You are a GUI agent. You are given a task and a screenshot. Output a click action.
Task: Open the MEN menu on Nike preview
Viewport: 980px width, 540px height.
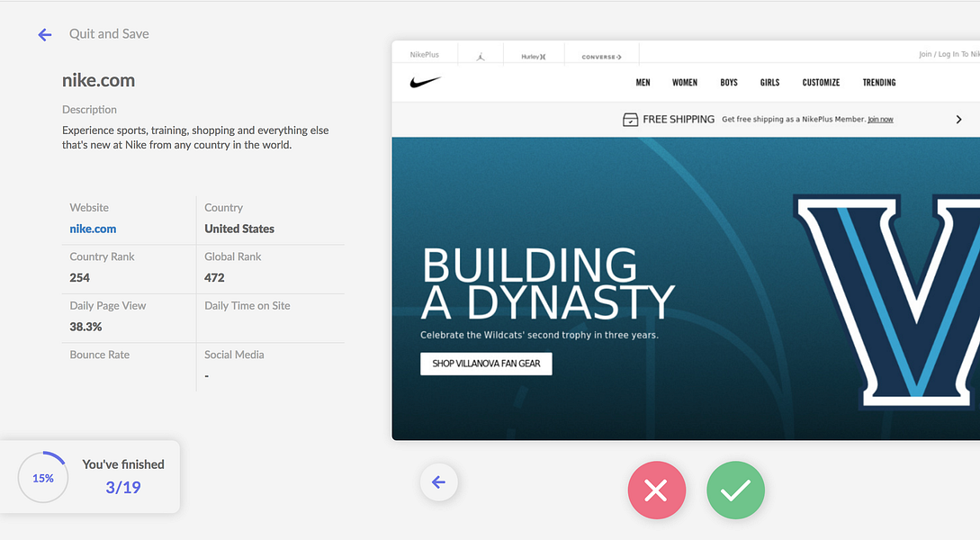tap(643, 83)
